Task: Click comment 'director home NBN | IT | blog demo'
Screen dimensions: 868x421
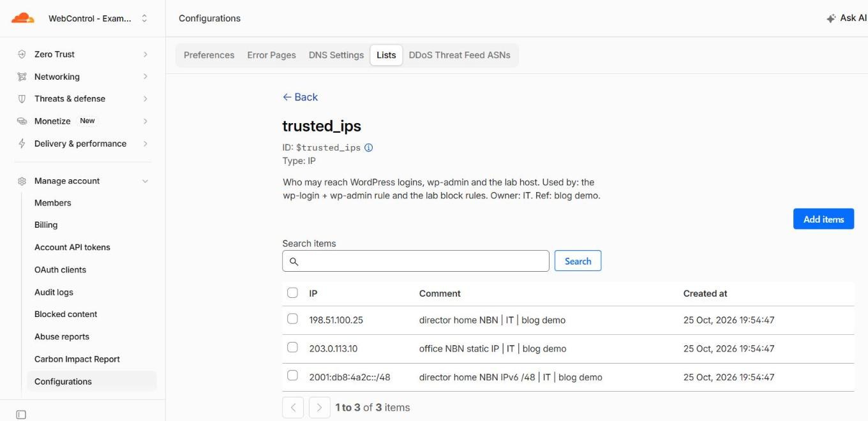Action: point(492,320)
